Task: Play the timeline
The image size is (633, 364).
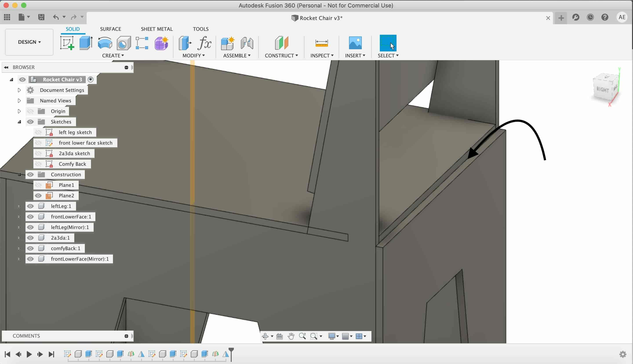Action: pyautogui.click(x=29, y=354)
